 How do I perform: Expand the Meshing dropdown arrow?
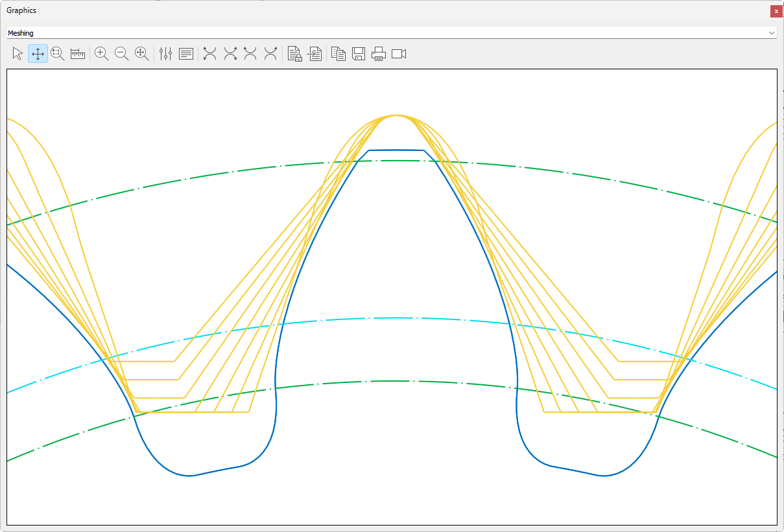coord(771,33)
